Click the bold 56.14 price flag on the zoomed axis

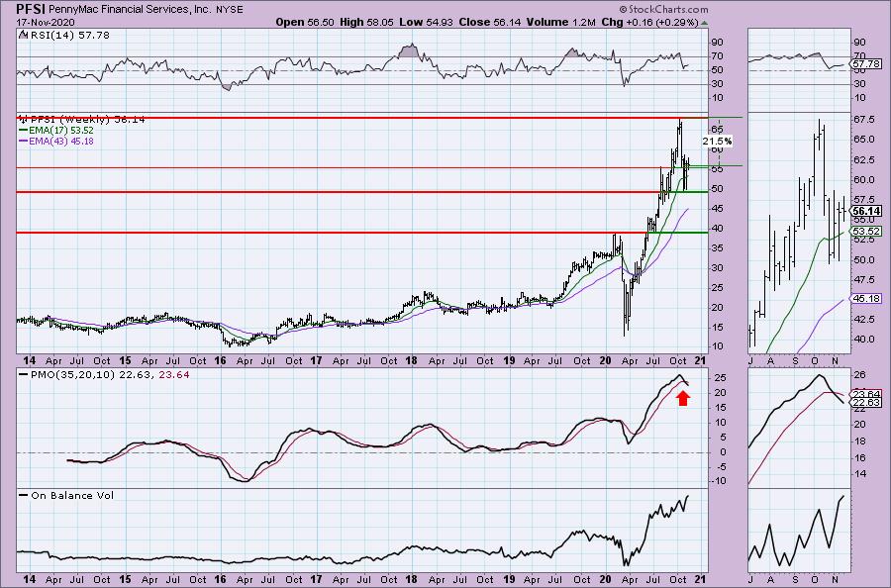[867, 211]
